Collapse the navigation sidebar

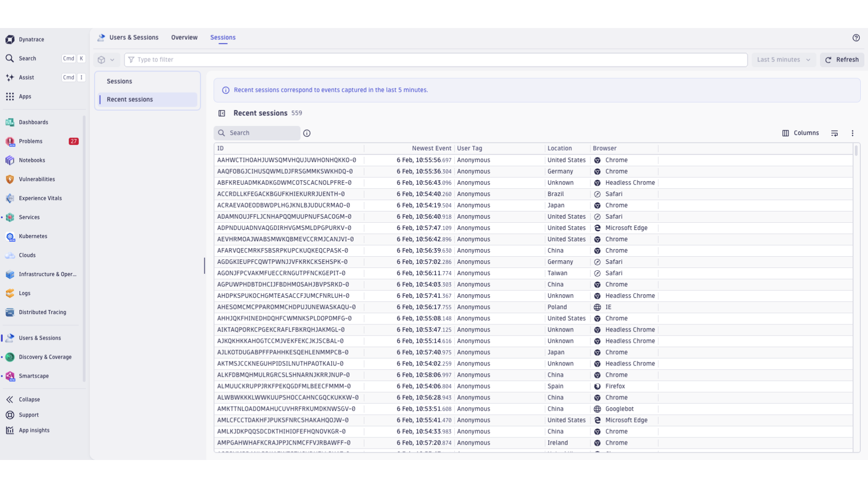click(29, 399)
